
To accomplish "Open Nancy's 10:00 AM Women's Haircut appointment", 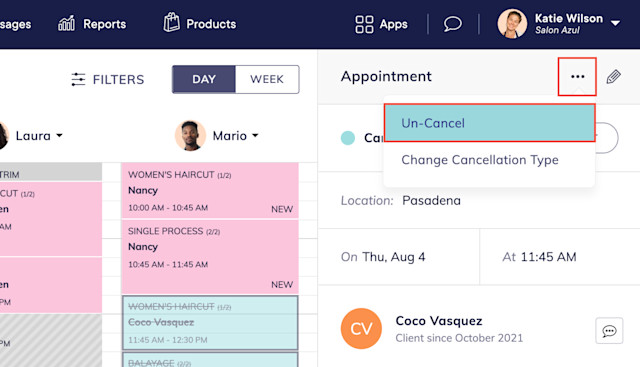I will tap(210, 191).
